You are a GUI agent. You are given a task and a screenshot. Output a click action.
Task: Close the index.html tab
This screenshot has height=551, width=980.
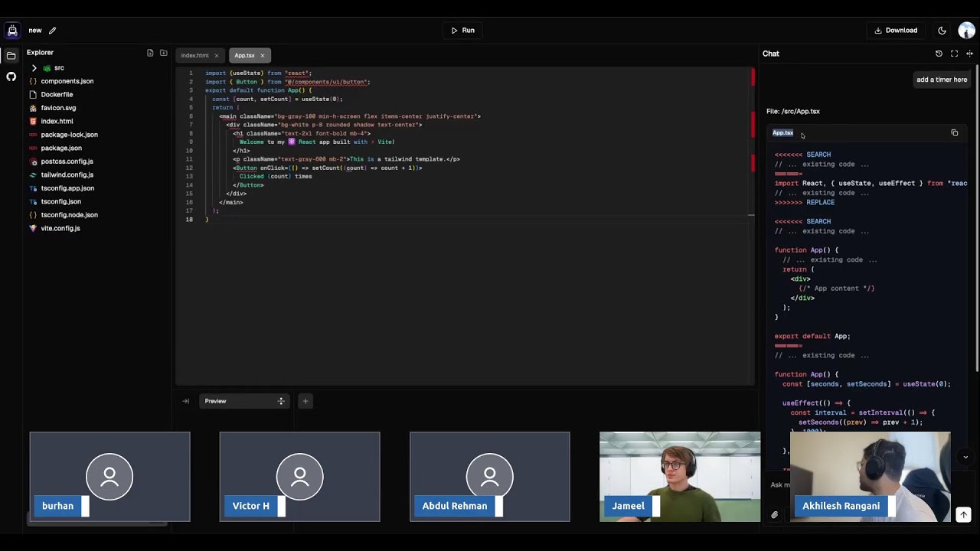(216, 55)
